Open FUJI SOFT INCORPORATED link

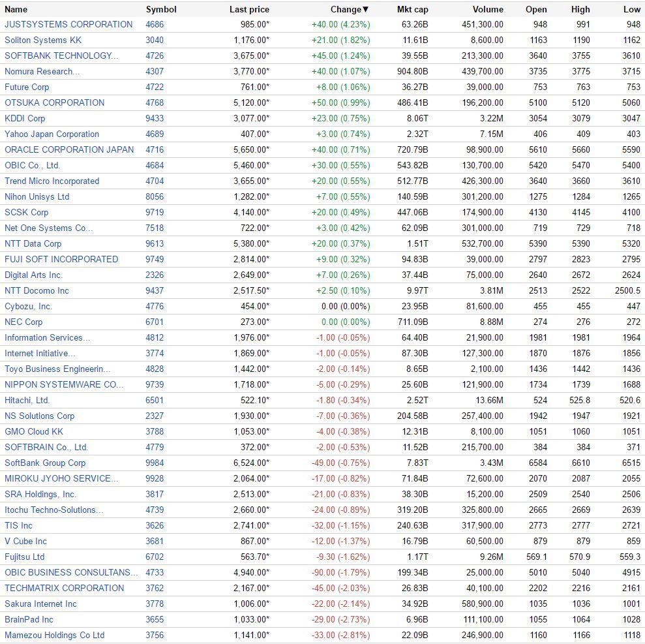click(61, 259)
